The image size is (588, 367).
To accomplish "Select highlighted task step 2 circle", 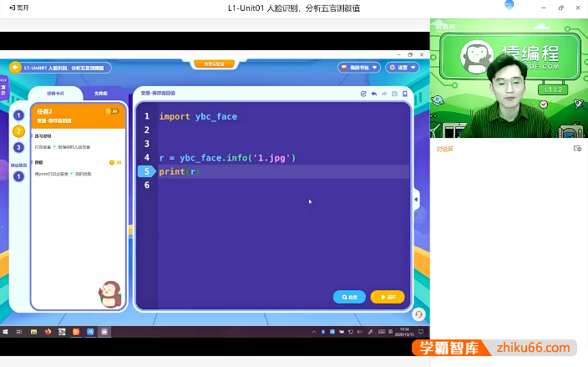I will click(x=18, y=131).
